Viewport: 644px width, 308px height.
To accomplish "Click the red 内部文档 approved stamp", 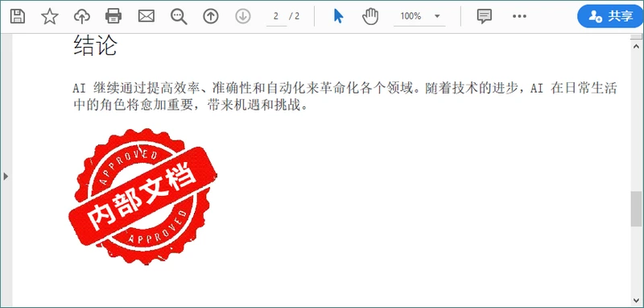I will click(x=142, y=197).
